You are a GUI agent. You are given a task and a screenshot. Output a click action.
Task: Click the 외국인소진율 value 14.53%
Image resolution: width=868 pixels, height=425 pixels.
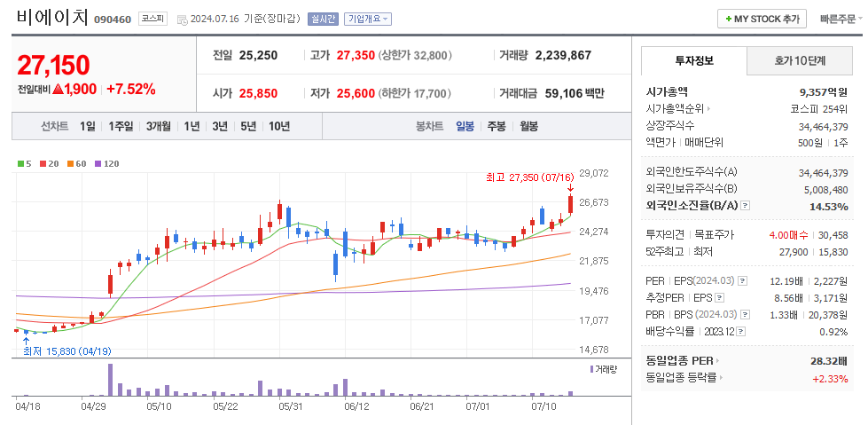[829, 207]
